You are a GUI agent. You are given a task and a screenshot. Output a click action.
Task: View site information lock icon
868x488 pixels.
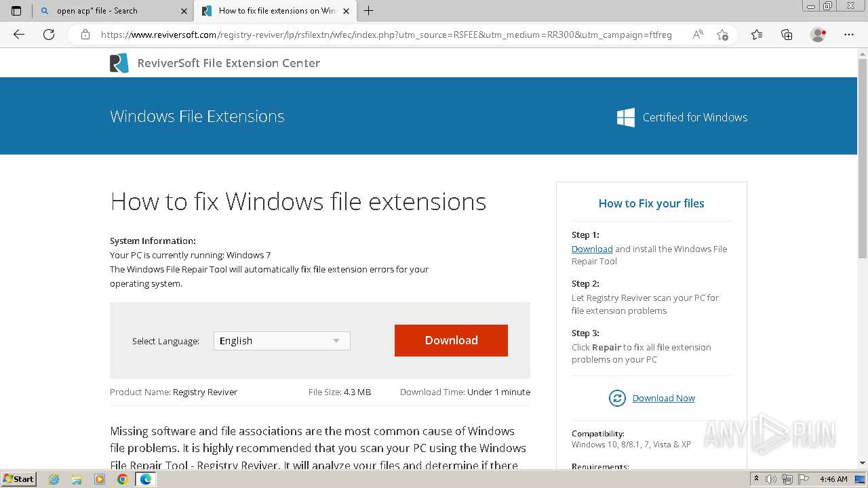pos(85,35)
